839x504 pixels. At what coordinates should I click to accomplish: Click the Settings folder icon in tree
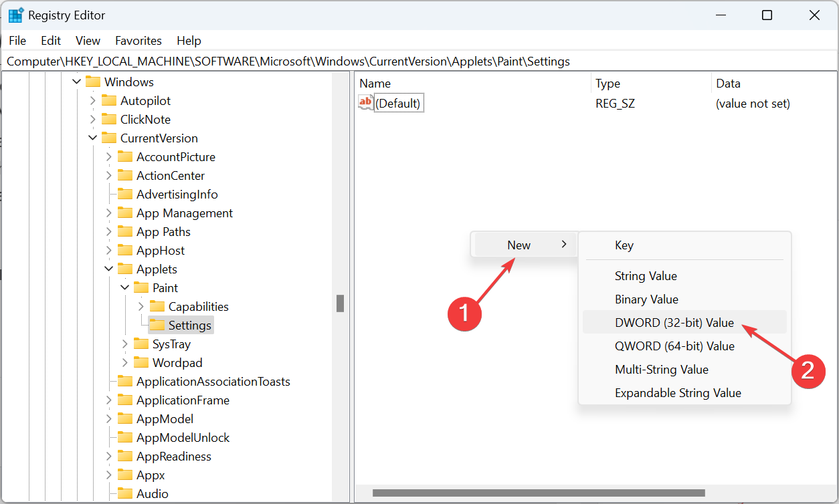pyautogui.click(x=157, y=326)
